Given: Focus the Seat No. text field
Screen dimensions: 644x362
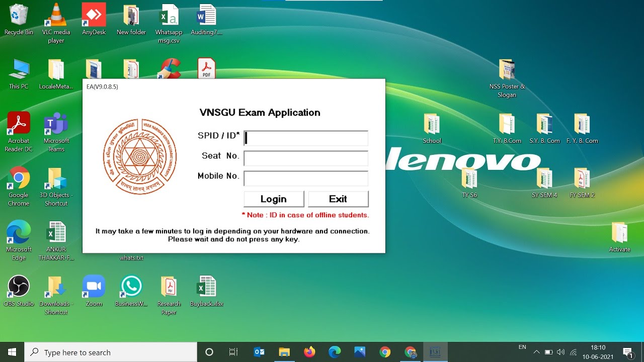Looking at the screenshot, I should [306, 158].
